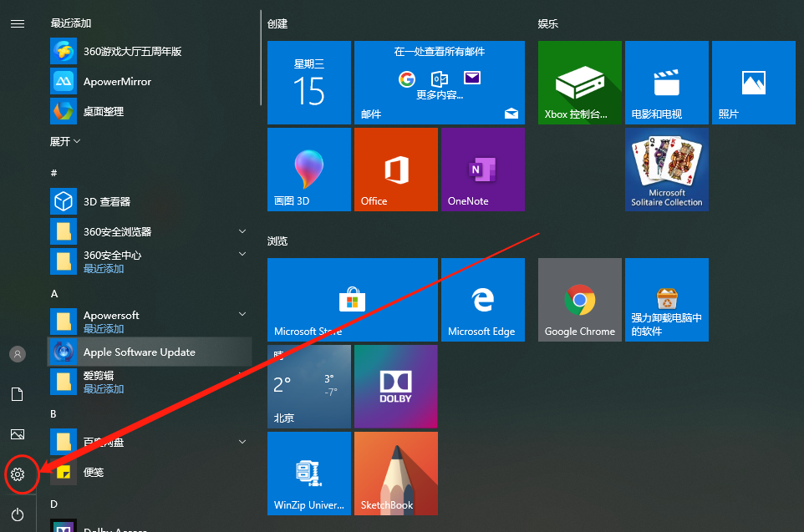The width and height of the screenshot is (804, 532).
Task: Click the 娱乐 group header
Action: [x=548, y=24]
